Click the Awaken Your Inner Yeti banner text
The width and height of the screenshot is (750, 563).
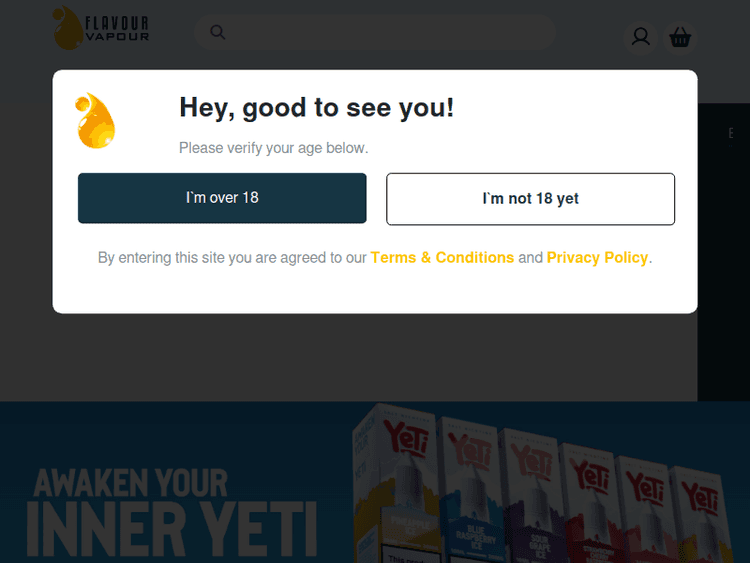point(172,512)
